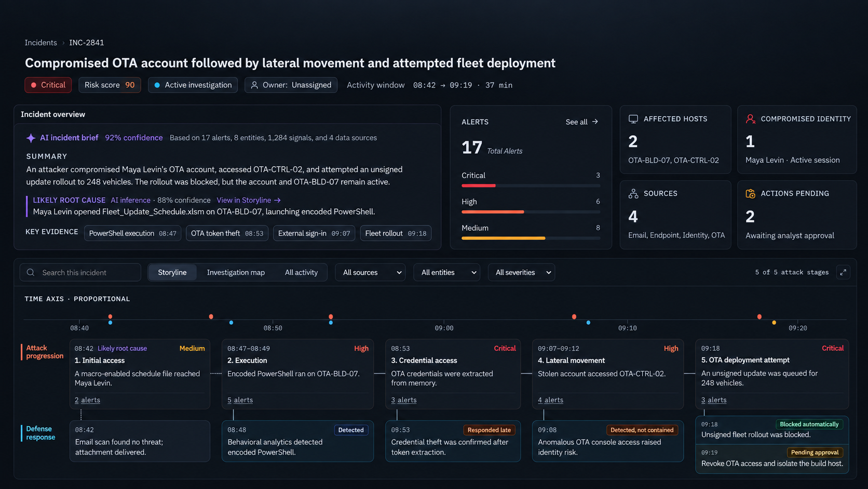Screen dimensions: 868x489
Task: Click the Detected badge at 08:48
Action: (x=351, y=430)
